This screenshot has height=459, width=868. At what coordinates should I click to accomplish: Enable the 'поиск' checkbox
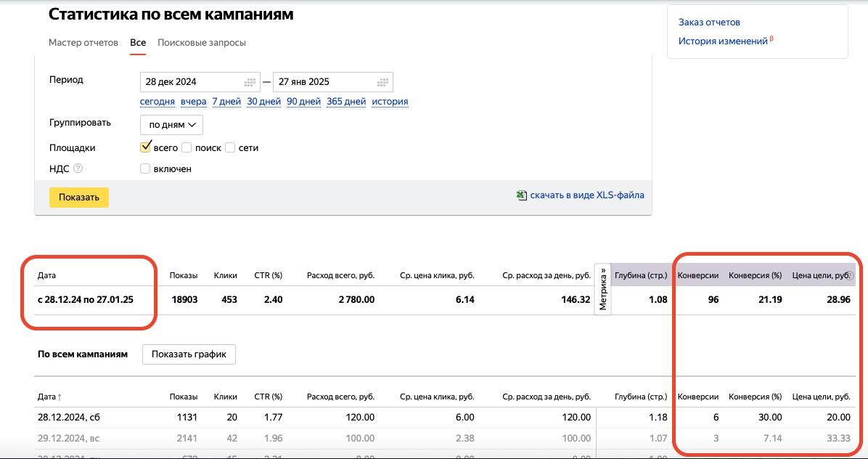(x=187, y=147)
